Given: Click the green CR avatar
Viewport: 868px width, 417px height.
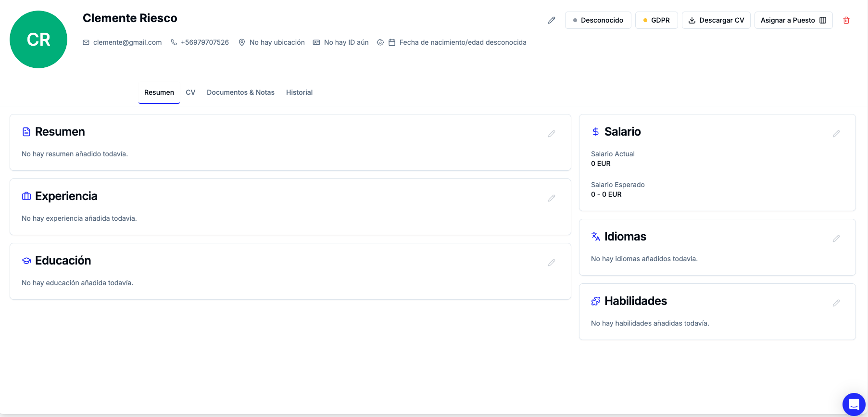Looking at the screenshot, I should point(38,39).
